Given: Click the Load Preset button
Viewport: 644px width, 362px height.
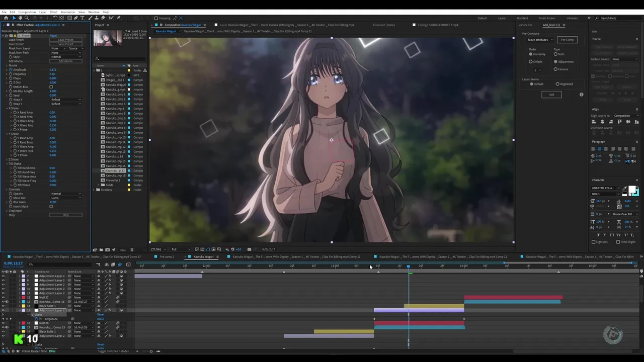Looking at the screenshot, I should pos(66,40).
